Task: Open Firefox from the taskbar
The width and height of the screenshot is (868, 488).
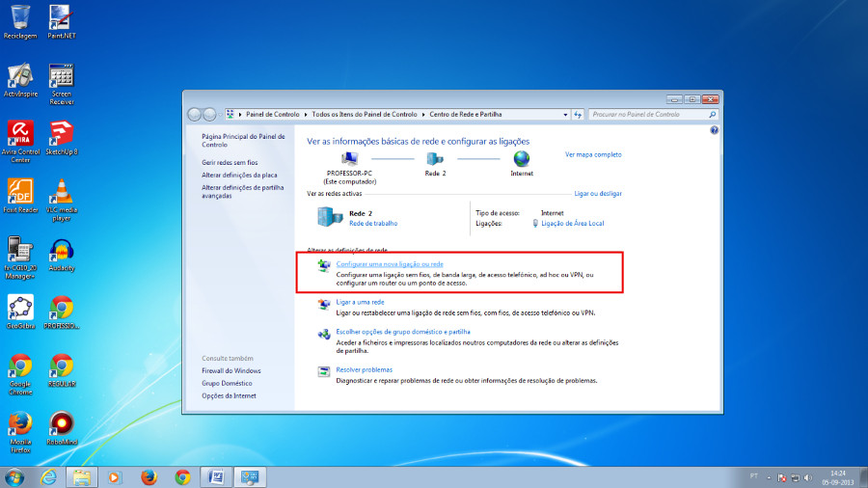Action: pos(149,477)
